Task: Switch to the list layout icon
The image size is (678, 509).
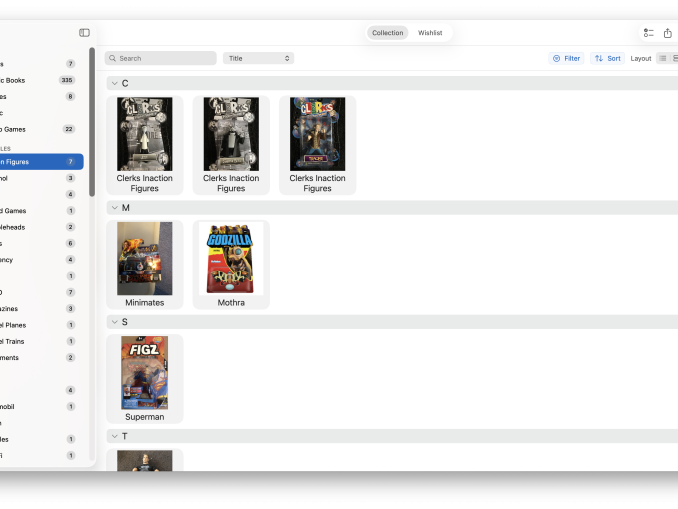Action: (x=662, y=58)
